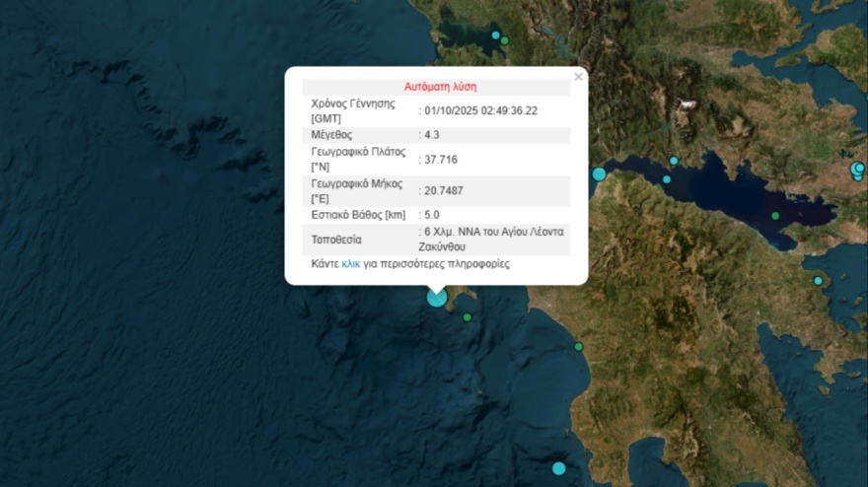The image size is (868, 487).
Task: Click the location text mentioning Ζακύνθου
Action: 493,240
